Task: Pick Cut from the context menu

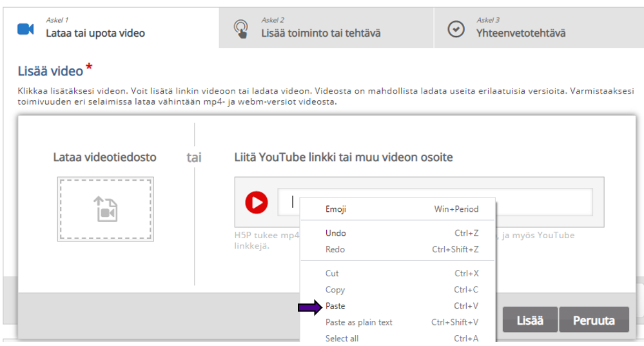Action: tap(332, 274)
